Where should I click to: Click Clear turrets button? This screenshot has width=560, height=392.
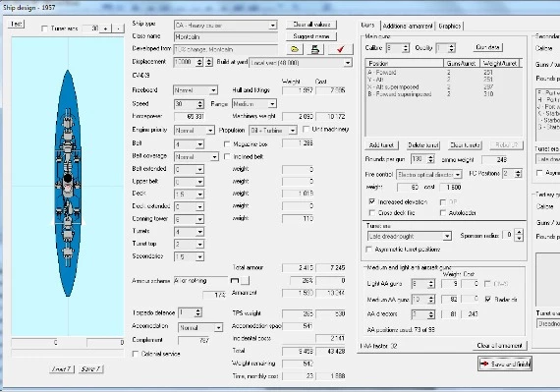(x=465, y=145)
